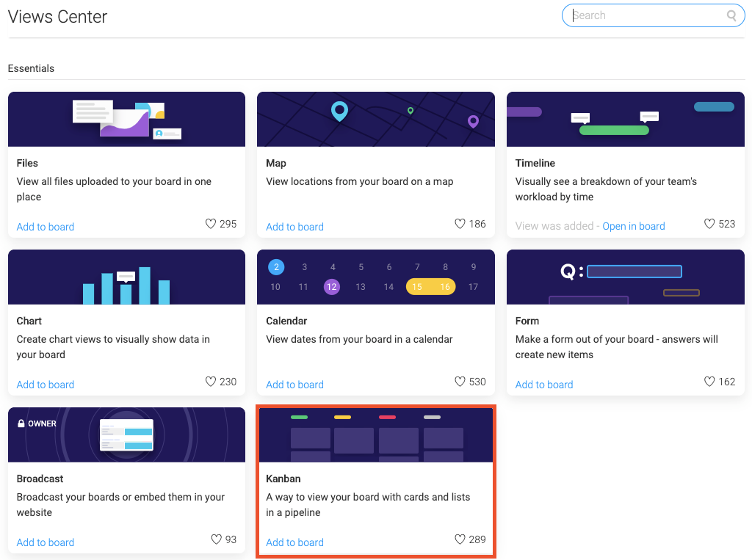
Task: Click the Views Center page title
Action: click(57, 17)
